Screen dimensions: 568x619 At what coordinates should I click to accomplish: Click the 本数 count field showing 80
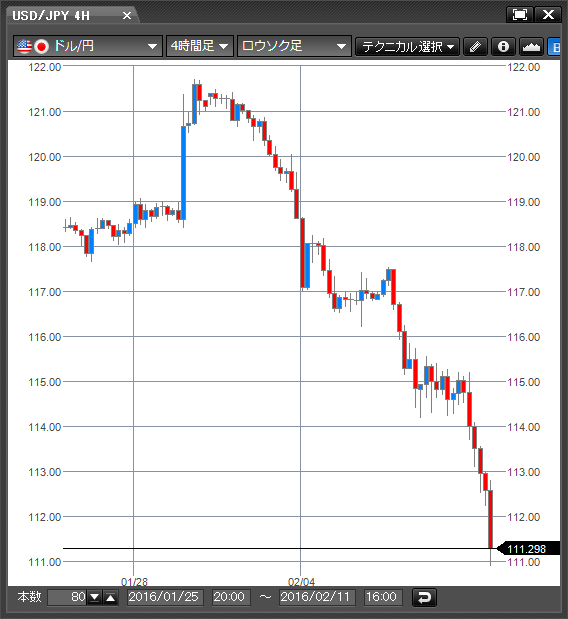click(x=67, y=597)
